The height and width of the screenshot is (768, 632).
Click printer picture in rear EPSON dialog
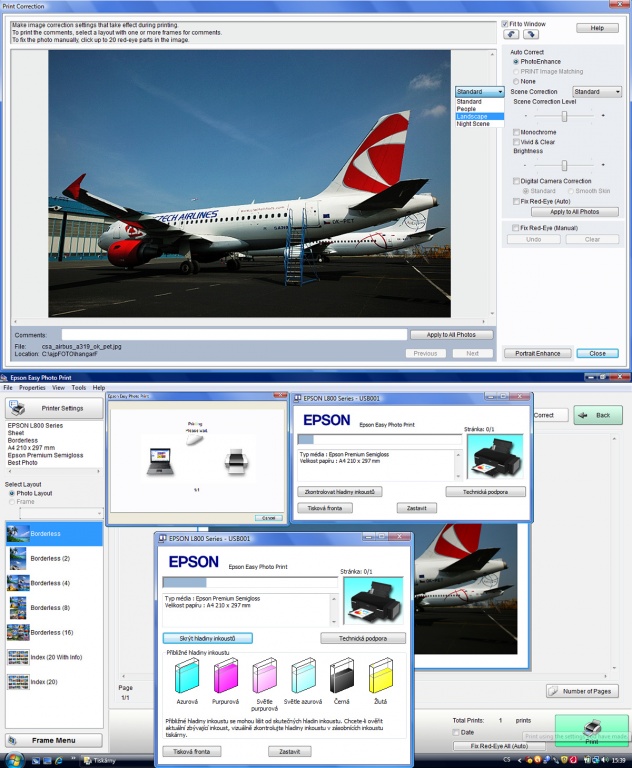(x=495, y=456)
